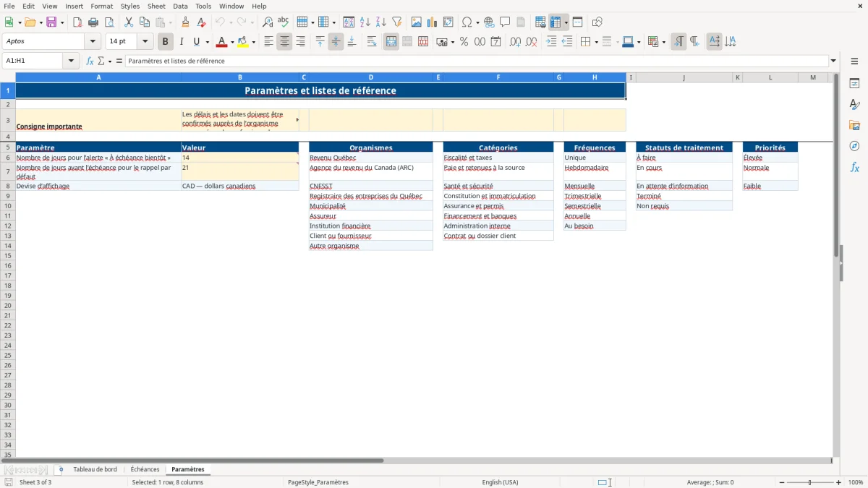The width and height of the screenshot is (868, 488).
Task: Expand the Name Box dropdown
Action: (x=72, y=61)
